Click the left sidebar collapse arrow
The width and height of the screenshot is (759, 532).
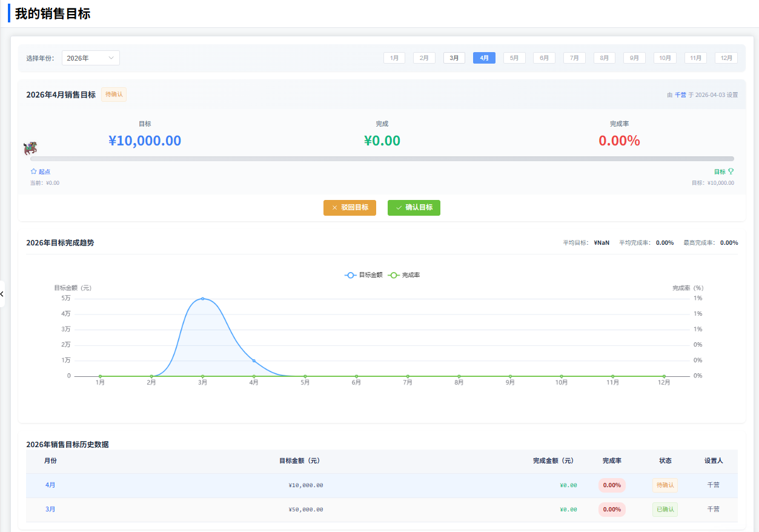(2, 294)
